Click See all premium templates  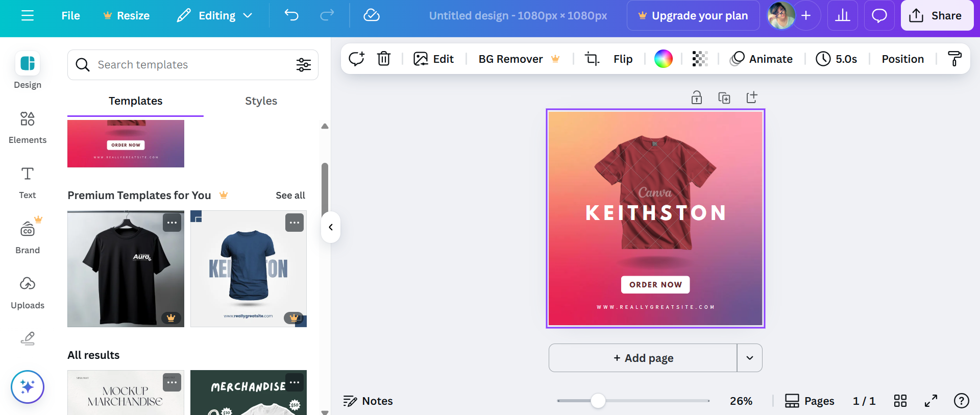tap(290, 196)
